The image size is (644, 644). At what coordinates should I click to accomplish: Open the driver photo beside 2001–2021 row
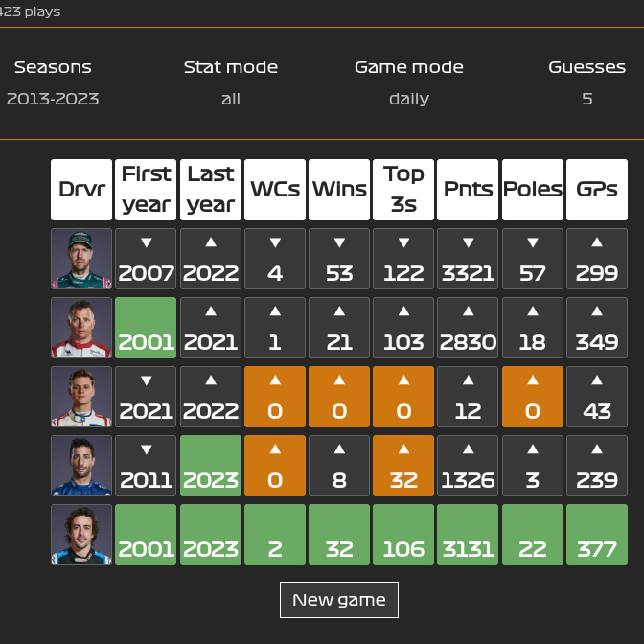(x=81, y=328)
